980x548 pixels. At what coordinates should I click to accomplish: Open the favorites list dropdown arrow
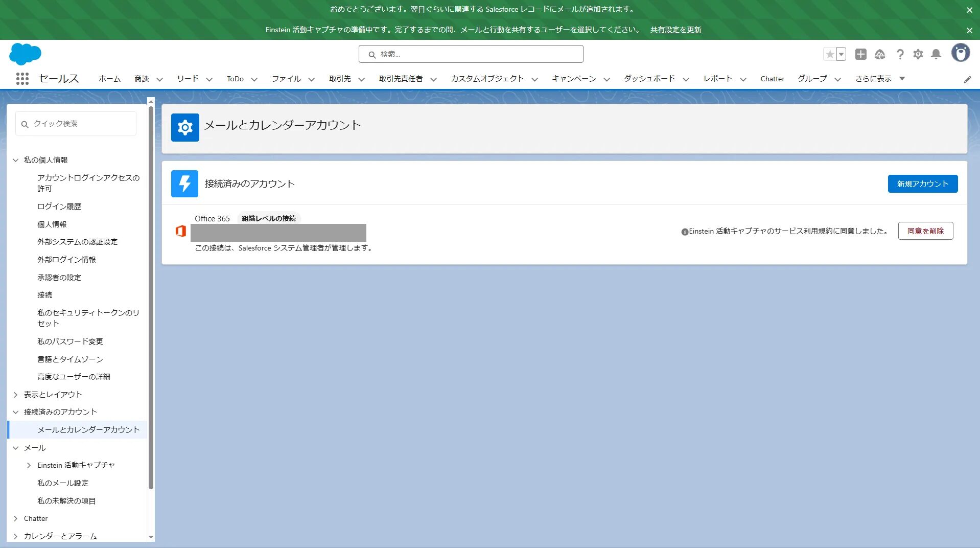(841, 54)
